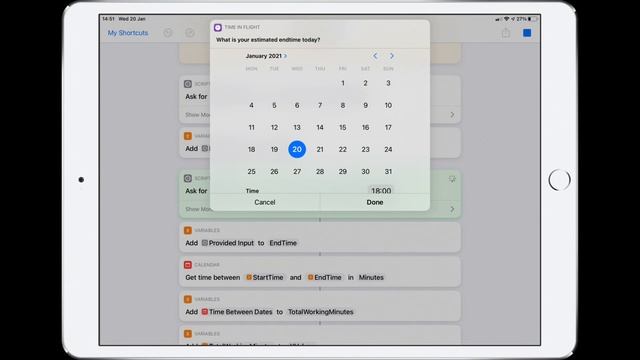This screenshot has height=360, width=640.
Task: Tap Done in the date dialog
Action: pos(375,202)
